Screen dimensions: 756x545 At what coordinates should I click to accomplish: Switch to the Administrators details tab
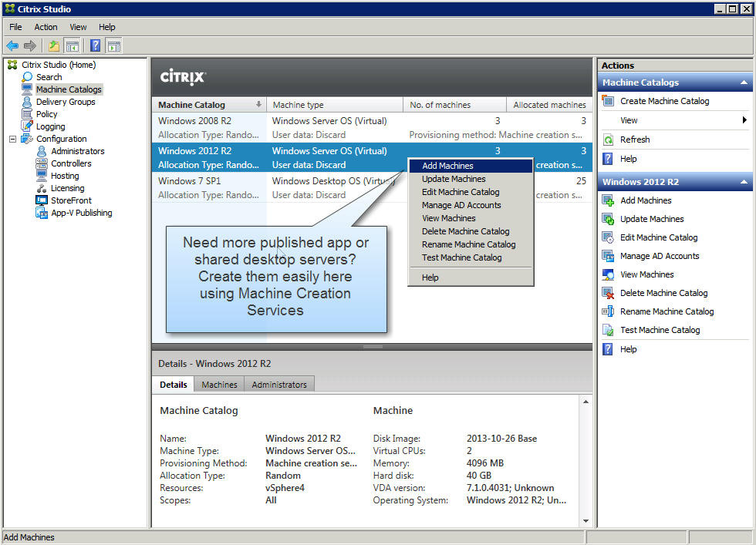279,385
